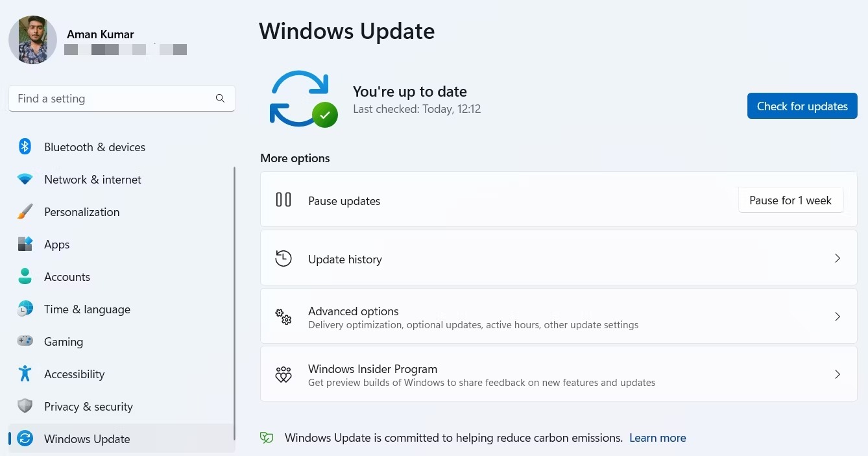Click the Aman Kumar account name

[x=101, y=34]
